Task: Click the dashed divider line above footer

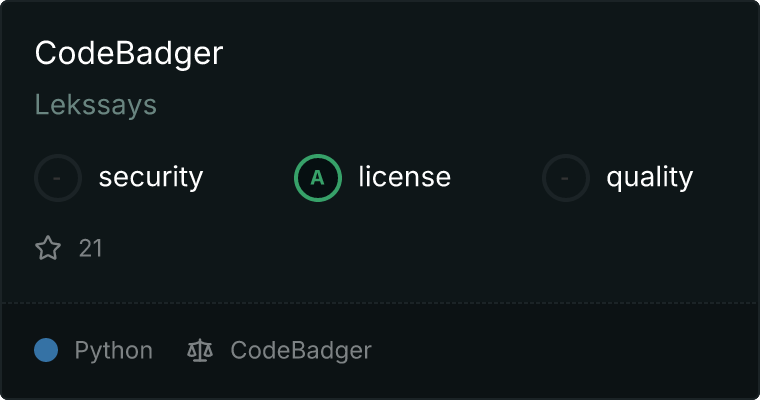Action: 380,303
